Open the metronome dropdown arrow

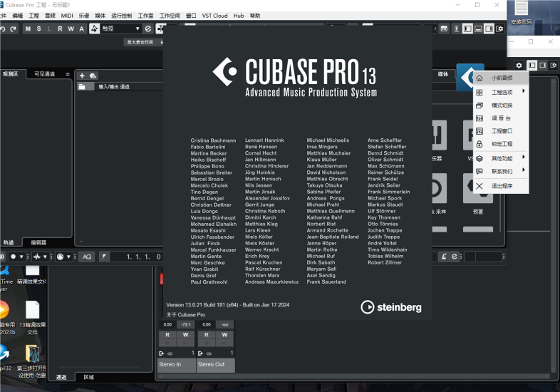[68, 257]
